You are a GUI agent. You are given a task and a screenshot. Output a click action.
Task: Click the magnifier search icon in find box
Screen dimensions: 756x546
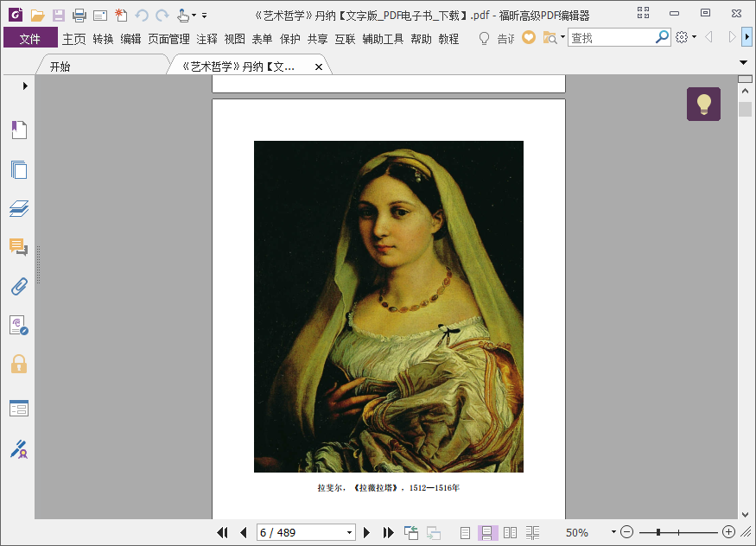(663, 36)
